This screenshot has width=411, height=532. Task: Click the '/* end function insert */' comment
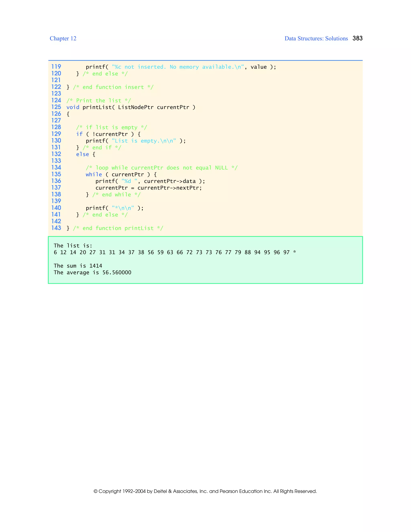pyautogui.click(x=113, y=87)
